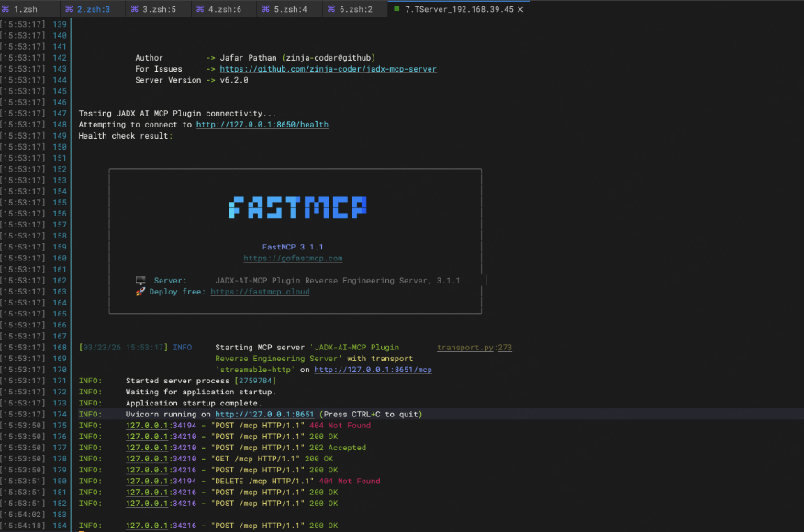The width and height of the screenshot is (804, 532).
Task: Open the Uvicorn http://127.0.0.1:8651 link
Action: [264, 414]
